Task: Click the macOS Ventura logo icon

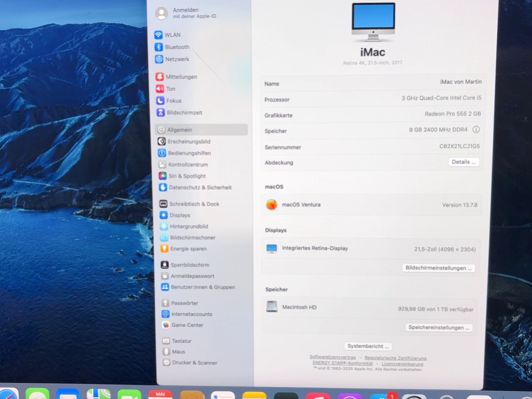Action: (x=271, y=204)
